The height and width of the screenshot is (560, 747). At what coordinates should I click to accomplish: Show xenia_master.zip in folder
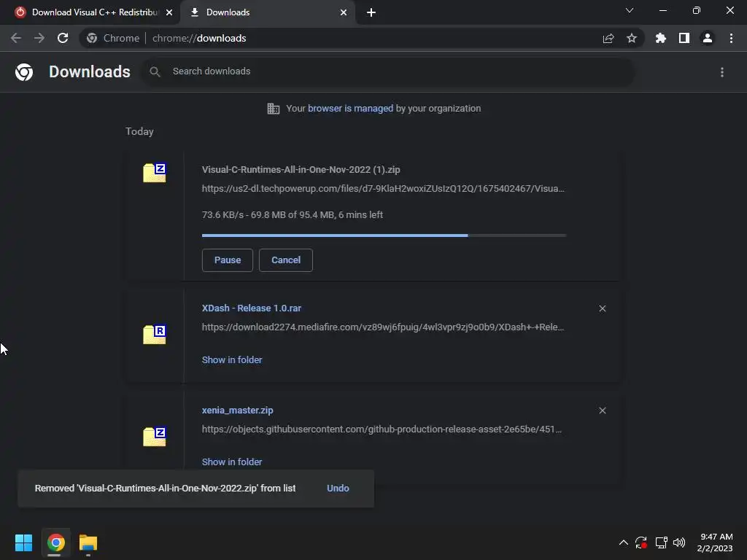(x=232, y=462)
